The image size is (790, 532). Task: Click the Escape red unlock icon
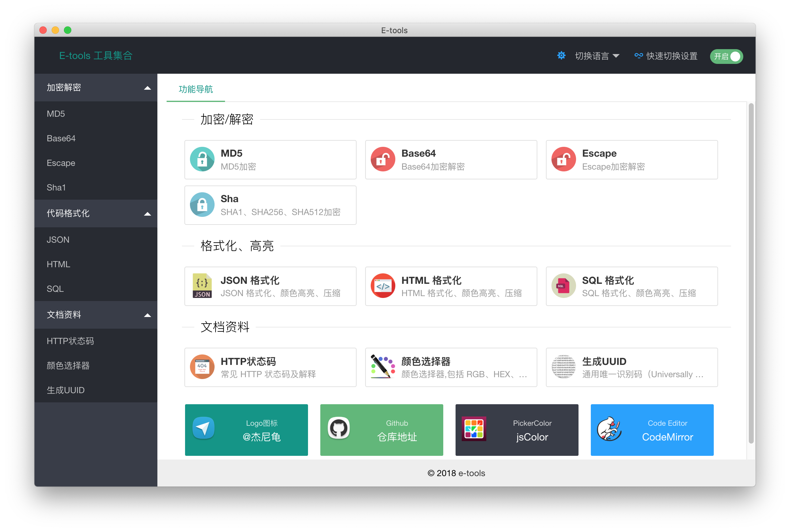tap(563, 159)
